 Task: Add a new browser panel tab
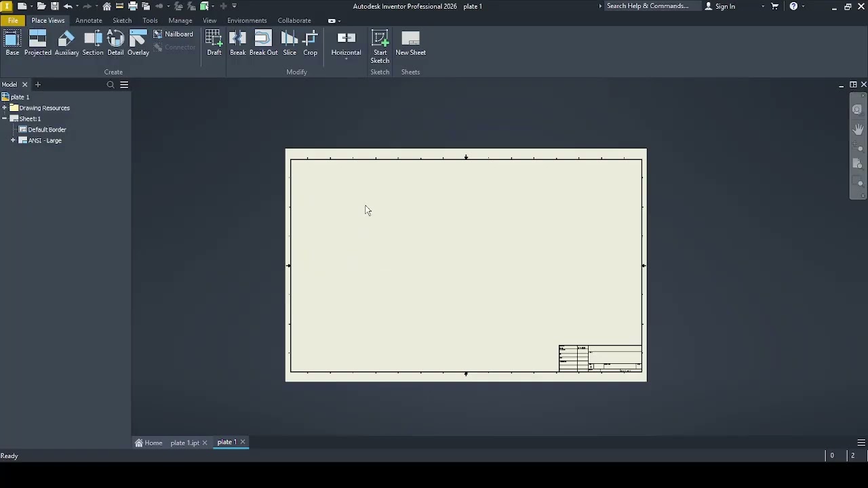point(38,85)
